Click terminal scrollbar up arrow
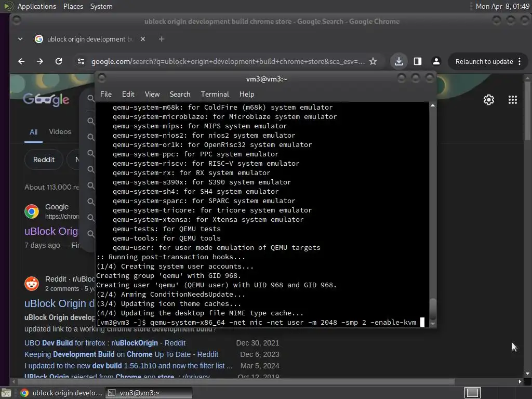 click(433, 106)
